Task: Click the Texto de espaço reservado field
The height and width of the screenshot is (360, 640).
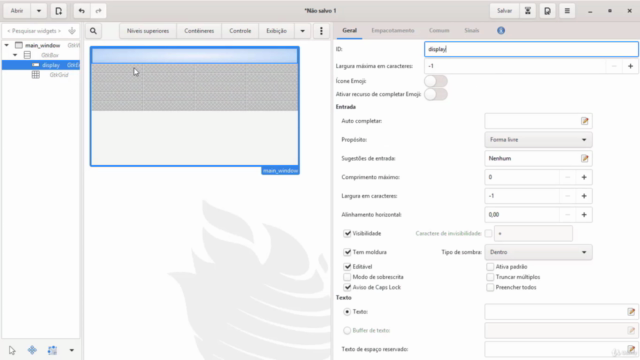Action: point(561,349)
